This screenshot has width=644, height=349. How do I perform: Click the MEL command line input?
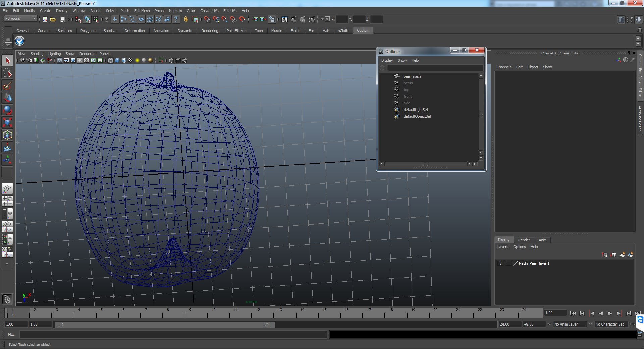click(173, 334)
